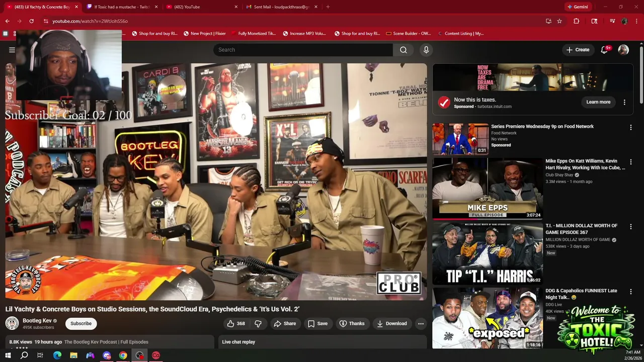Play Food Network Series Premiere thumbnail
The height and width of the screenshot is (362, 644).
coord(460,139)
